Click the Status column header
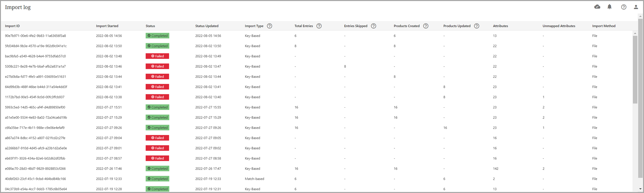644x193 pixels. click(150, 26)
